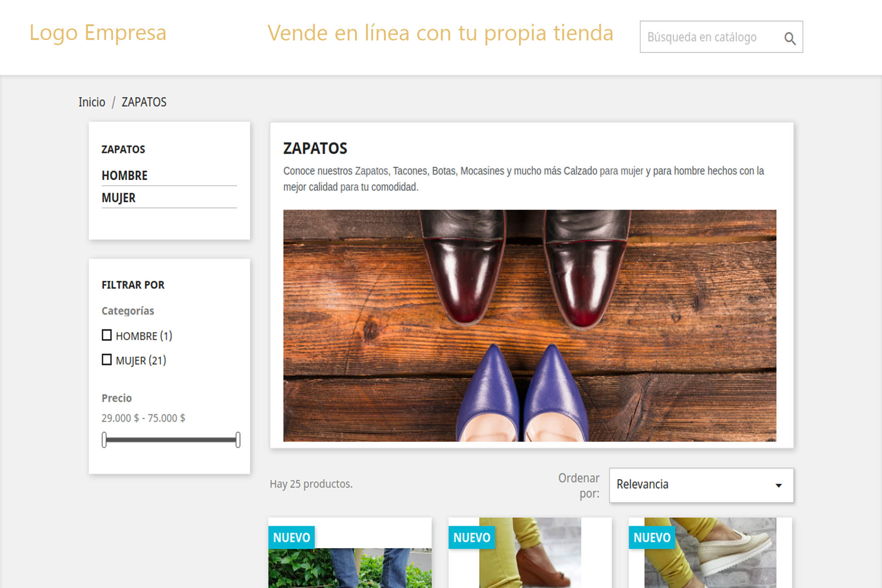Click the ZAPATOS sidebar category heading
882x588 pixels.
[123, 149]
